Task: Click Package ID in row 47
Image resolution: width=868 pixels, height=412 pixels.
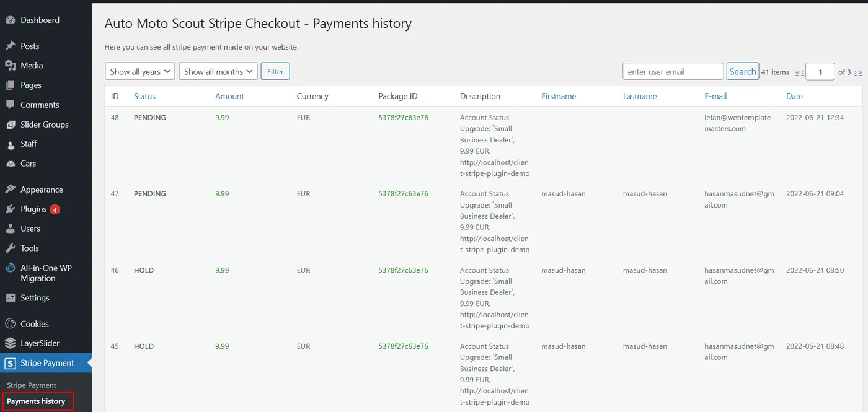Action: tap(403, 194)
